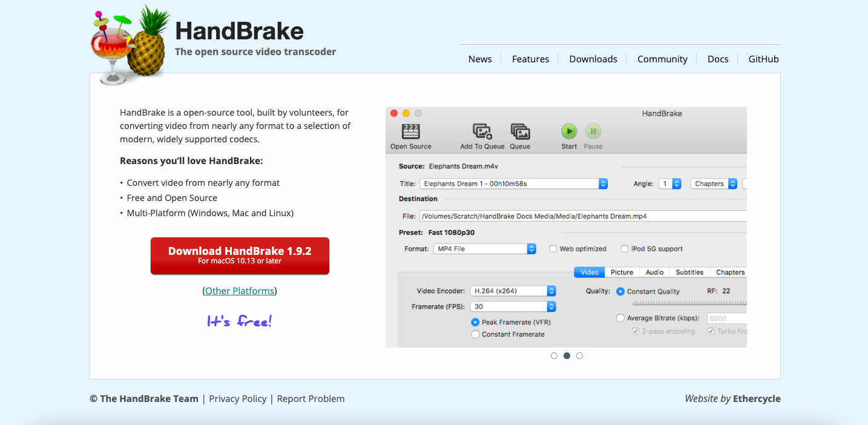Go to the Features page
The image size is (868, 425).
(x=531, y=59)
